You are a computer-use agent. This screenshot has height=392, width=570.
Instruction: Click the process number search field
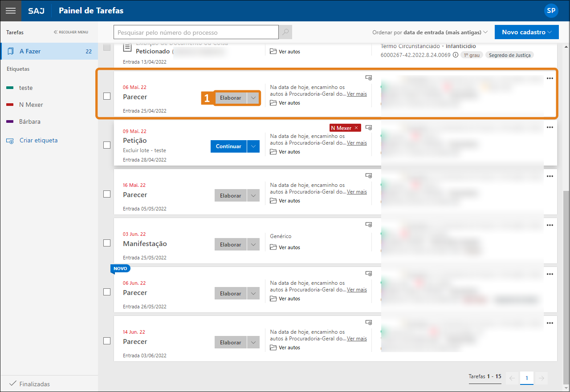click(196, 32)
